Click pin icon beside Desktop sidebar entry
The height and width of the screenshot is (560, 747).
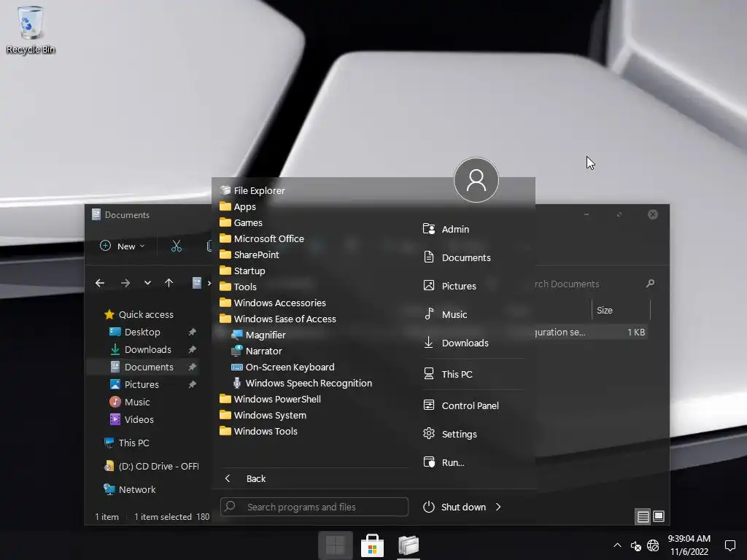[193, 332]
